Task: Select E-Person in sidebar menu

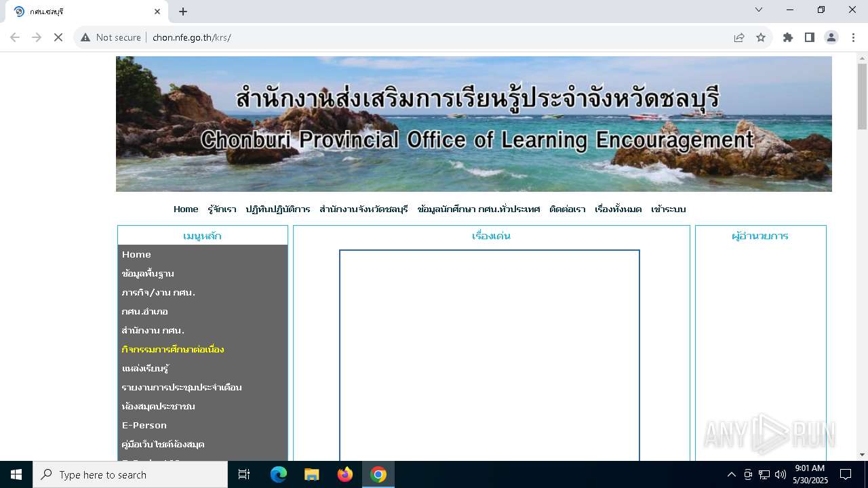Action: tap(203, 425)
